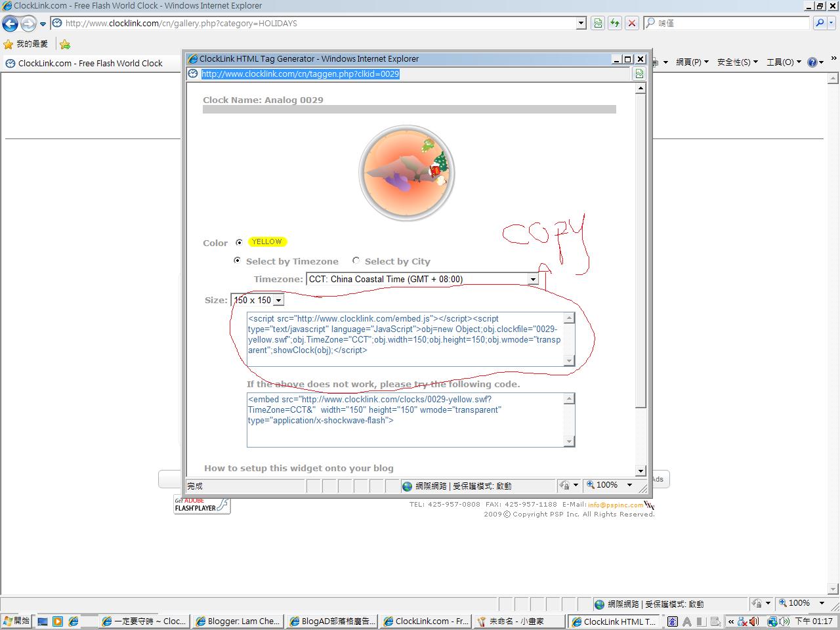Click main window status bar globe zone icon
The image size is (840, 630).
click(599, 604)
